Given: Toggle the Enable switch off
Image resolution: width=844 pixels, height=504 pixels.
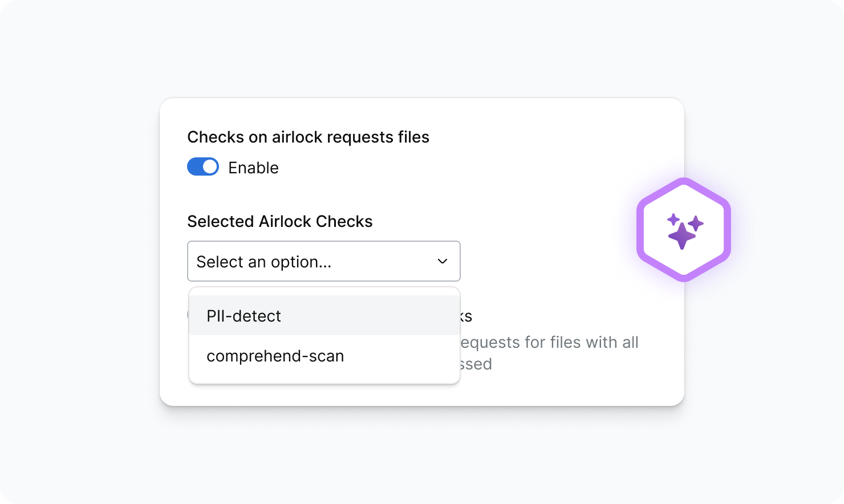Looking at the screenshot, I should 202,166.
